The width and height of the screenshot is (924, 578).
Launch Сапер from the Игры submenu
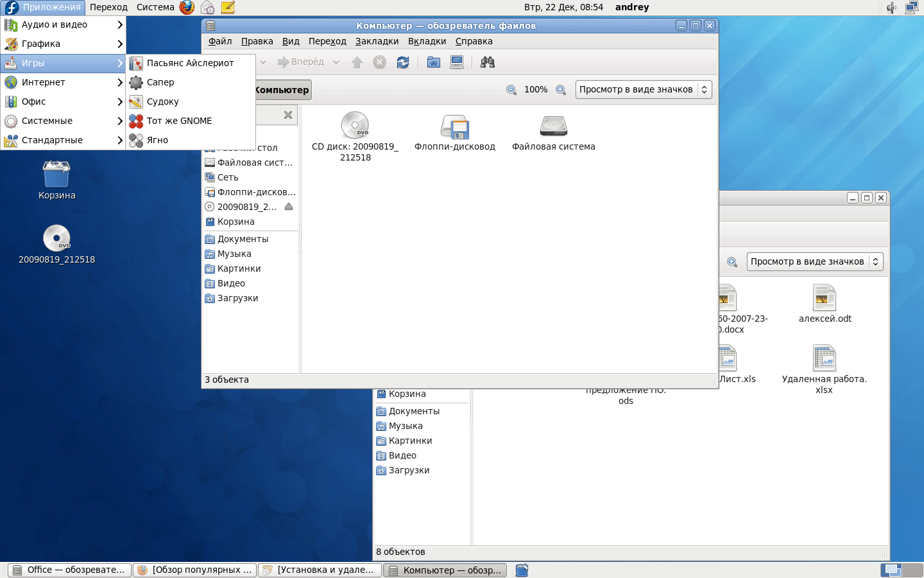(160, 82)
